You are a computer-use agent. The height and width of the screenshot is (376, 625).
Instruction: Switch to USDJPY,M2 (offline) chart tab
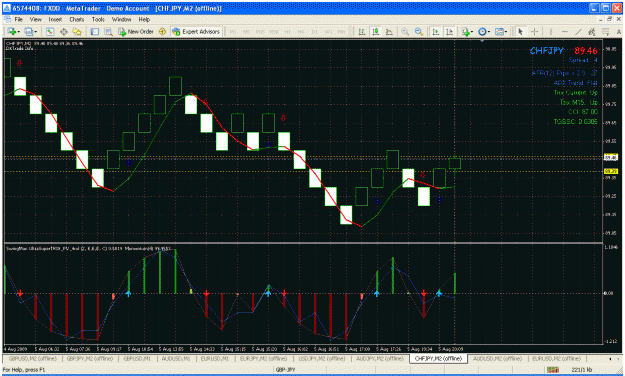pos(322,358)
